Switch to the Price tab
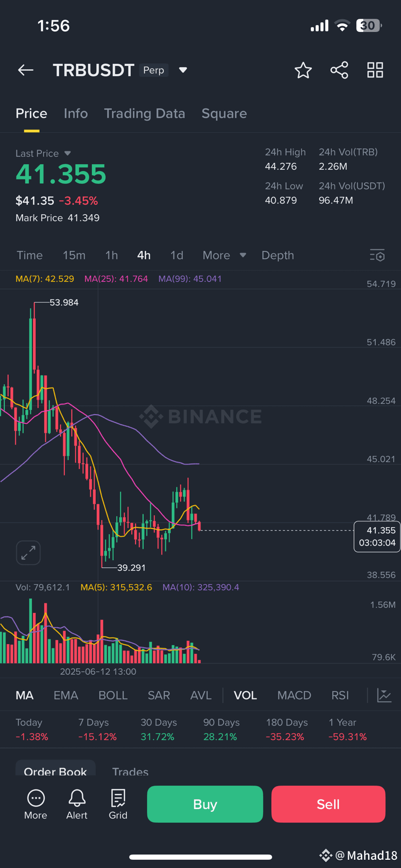The image size is (401, 868). point(31,113)
